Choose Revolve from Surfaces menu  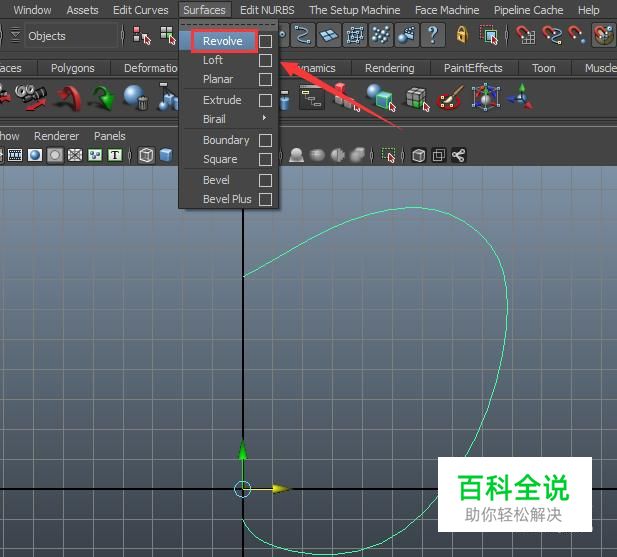pos(223,41)
